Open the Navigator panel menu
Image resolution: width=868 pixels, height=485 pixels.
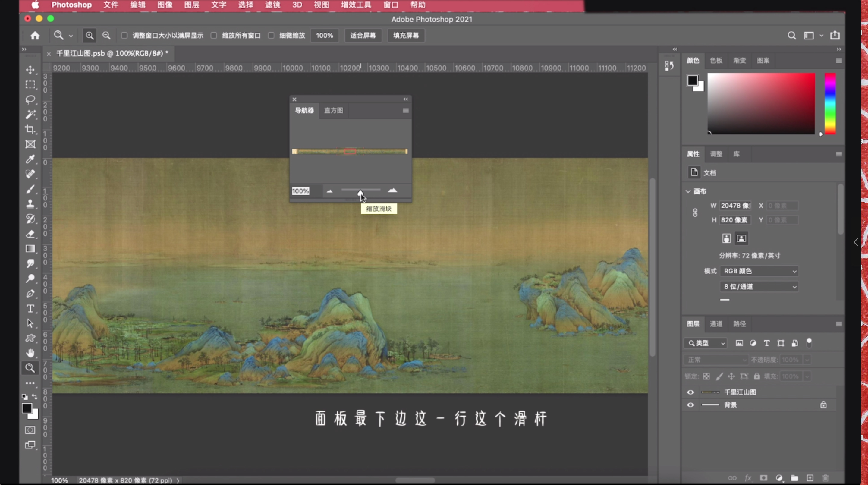click(x=406, y=111)
